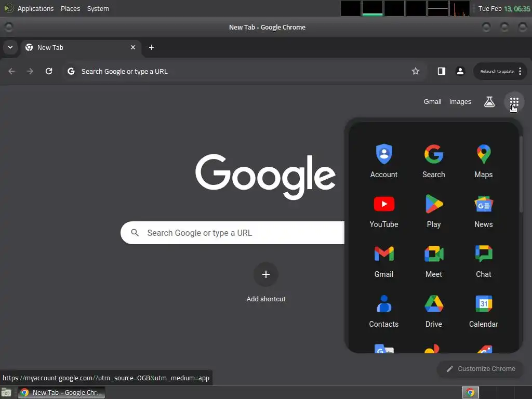This screenshot has height=399, width=532.
Task: Select the New Tab browser tab
Action: [81, 47]
